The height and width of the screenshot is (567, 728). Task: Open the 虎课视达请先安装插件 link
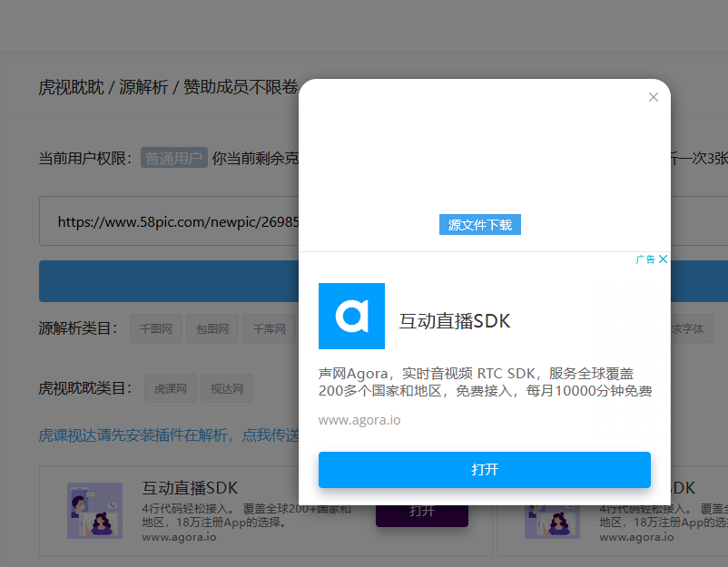tap(169, 435)
